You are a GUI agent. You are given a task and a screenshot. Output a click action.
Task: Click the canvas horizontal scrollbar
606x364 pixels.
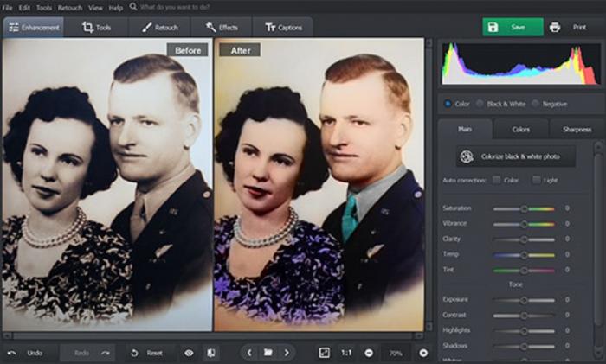(213, 335)
